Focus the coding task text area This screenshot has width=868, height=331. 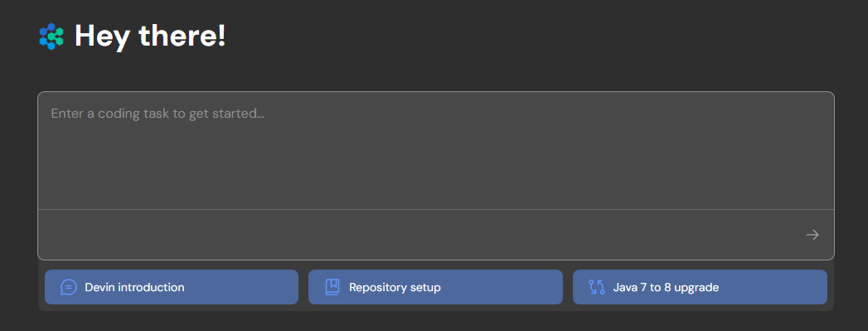click(436, 150)
